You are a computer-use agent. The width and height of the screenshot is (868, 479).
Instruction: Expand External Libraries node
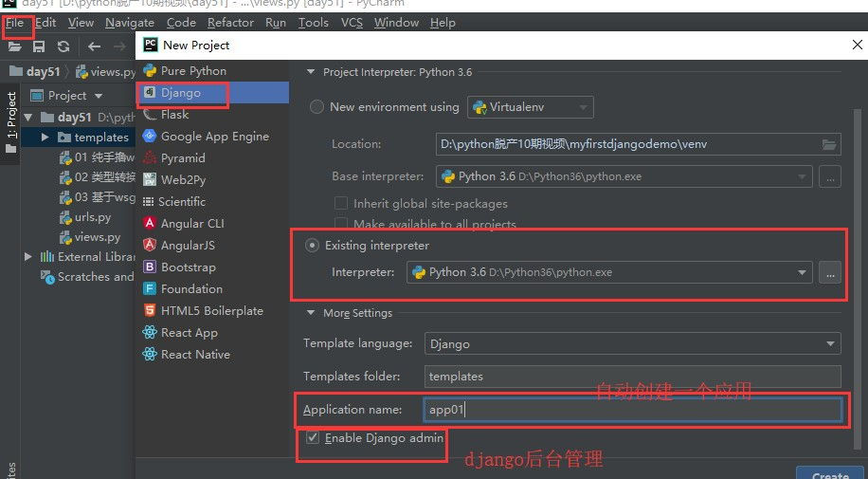(28, 257)
